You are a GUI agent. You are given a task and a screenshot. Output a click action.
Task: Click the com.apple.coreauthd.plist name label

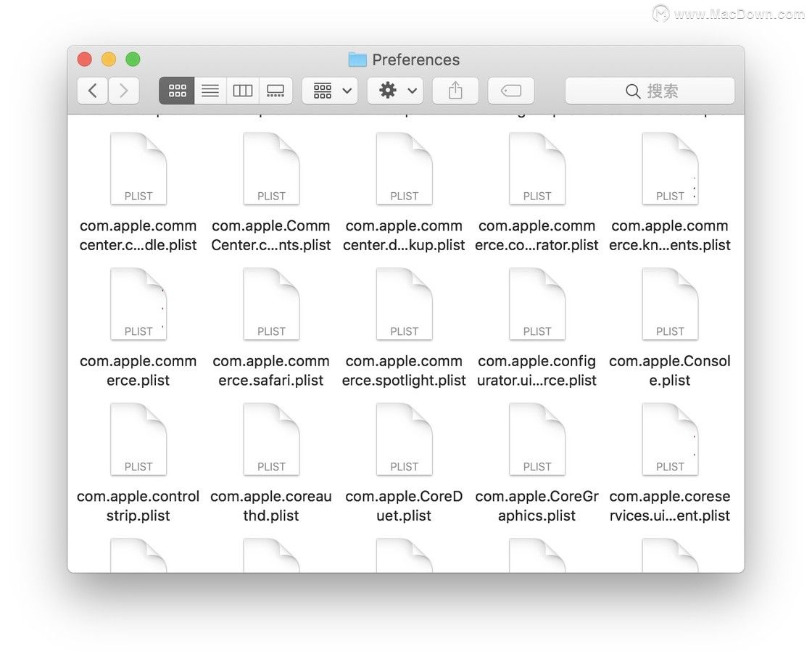[271, 505]
